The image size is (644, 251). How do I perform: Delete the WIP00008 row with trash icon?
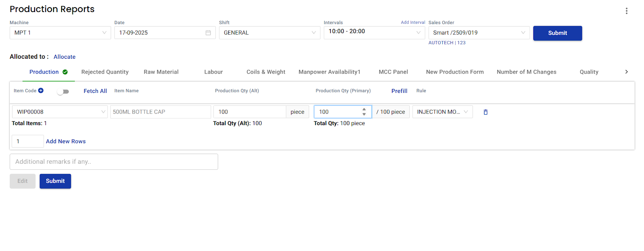[x=485, y=112]
